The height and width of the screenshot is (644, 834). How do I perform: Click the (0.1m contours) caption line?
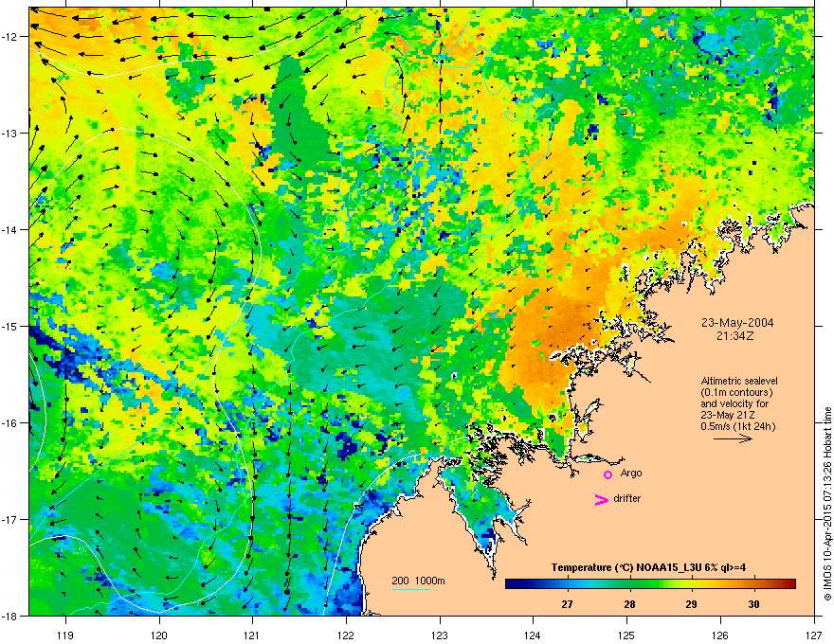pyautogui.click(x=736, y=393)
